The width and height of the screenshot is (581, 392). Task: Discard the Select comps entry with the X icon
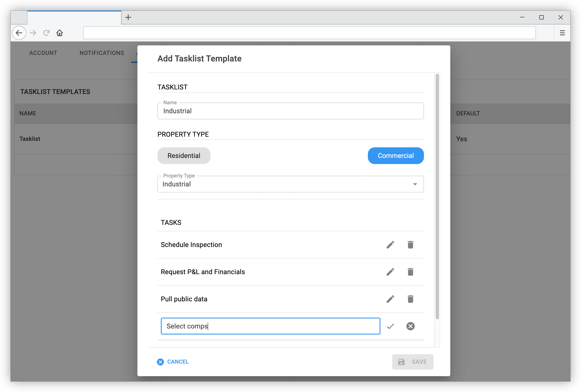(410, 326)
